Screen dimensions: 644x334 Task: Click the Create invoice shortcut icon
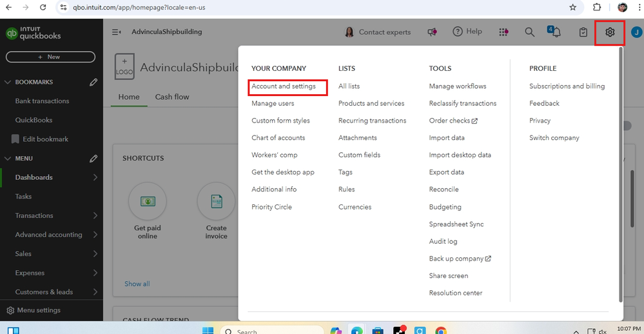coord(216,201)
